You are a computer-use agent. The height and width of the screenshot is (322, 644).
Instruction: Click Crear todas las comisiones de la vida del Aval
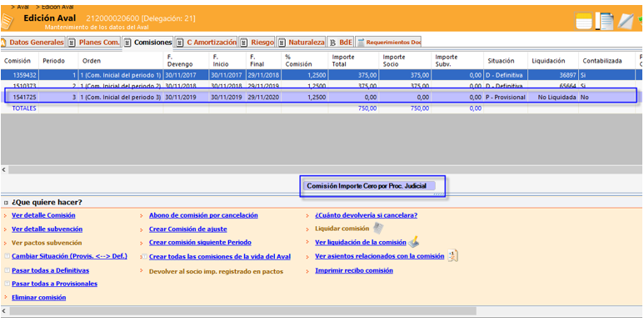click(220, 256)
